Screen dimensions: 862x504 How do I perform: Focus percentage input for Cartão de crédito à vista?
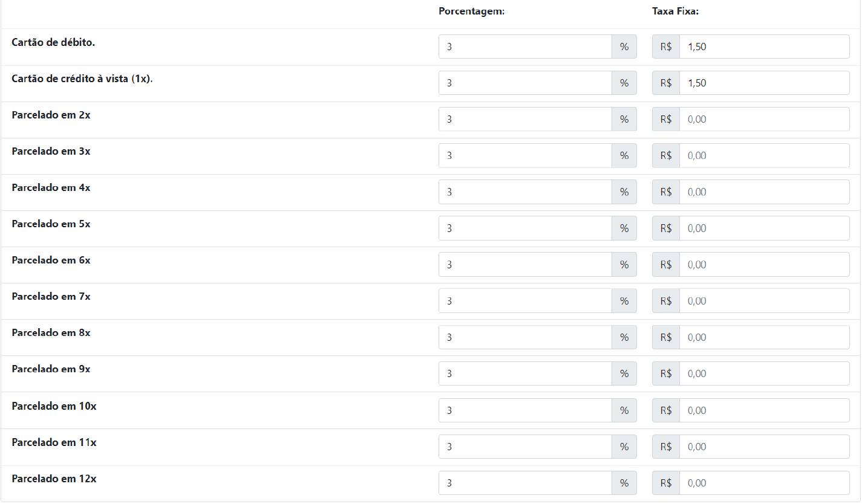click(525, 83)
